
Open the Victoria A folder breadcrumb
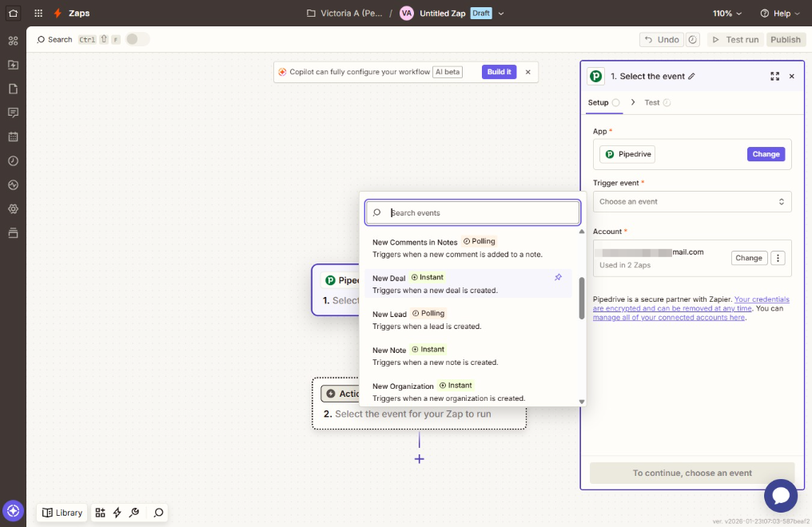[x=344, y=14]
